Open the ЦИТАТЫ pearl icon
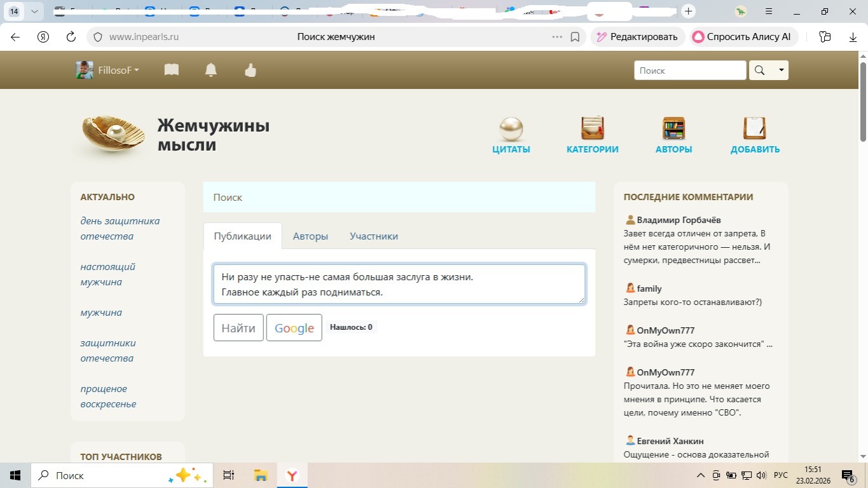The image size is (868, 488). coord(511,127)
